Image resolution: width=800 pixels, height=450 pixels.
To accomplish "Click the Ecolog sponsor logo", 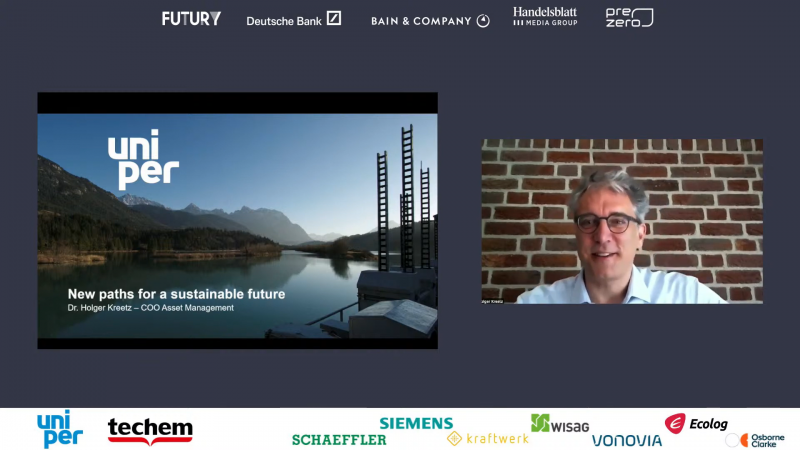I will [696, 423].
